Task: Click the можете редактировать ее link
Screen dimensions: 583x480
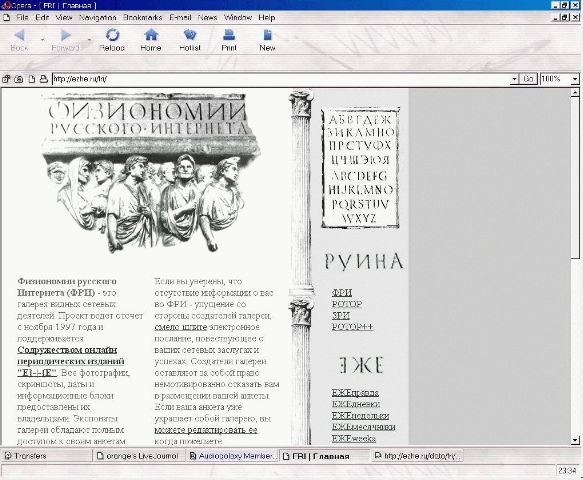Action: (206, 430)
